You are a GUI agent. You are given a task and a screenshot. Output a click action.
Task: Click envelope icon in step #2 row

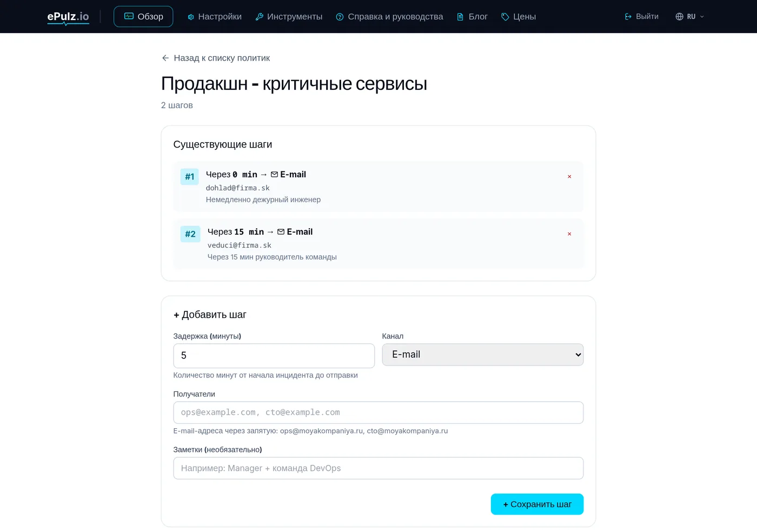(281, 232)
